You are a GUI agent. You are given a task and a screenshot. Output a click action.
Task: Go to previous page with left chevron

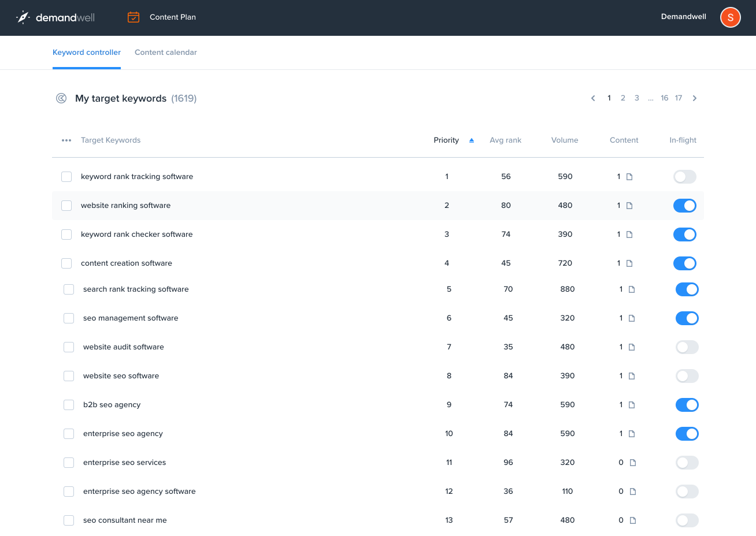click(x=593, y=98)
